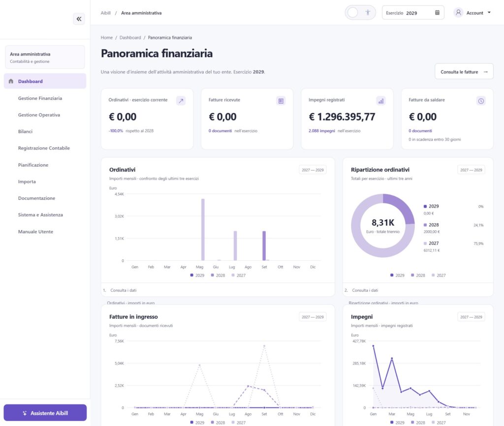This screenshot has width=504, height=426.
Task: Click the Aibill top breadcrumb link
Action: pyautogui.click(x=105, y=13)
